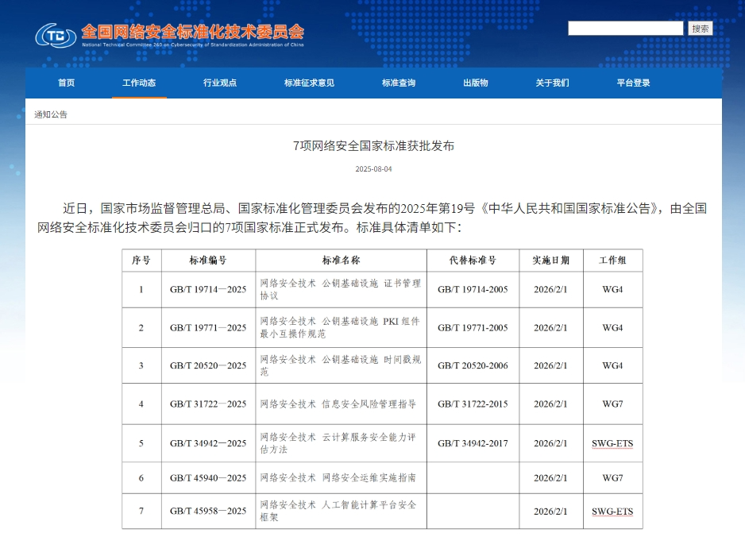
Task: Click the SWG-ETS cell in row 5
Action: [x=612, y=443]
